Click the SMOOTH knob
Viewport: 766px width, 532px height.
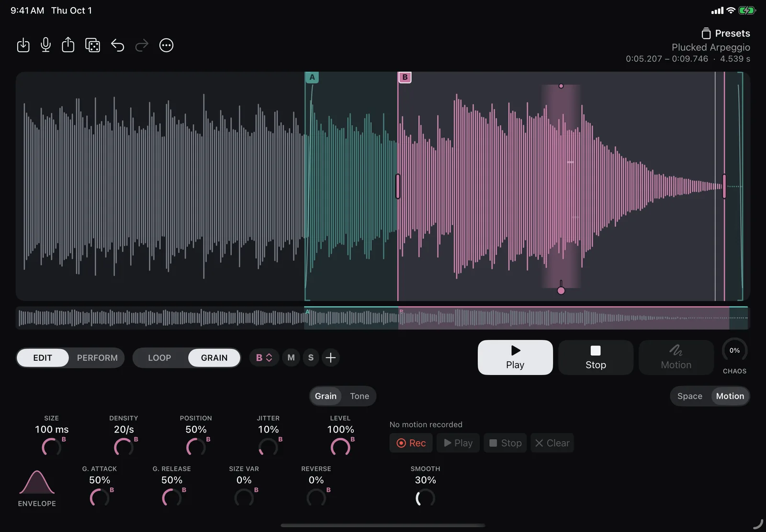[425, 498]
